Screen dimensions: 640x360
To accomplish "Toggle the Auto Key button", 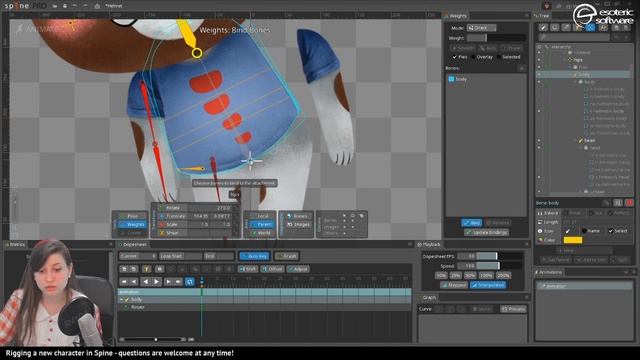I will (254, 256).
